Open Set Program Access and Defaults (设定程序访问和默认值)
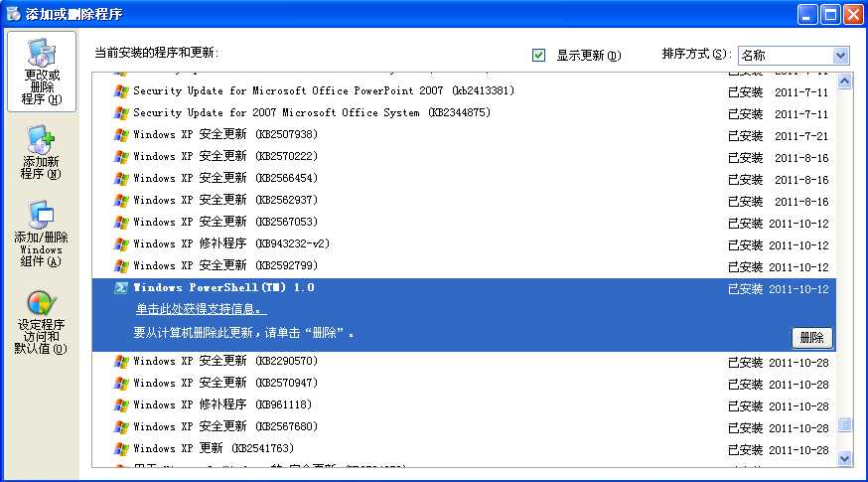Viewport: 868px width, 482px height. click(41, 322)
